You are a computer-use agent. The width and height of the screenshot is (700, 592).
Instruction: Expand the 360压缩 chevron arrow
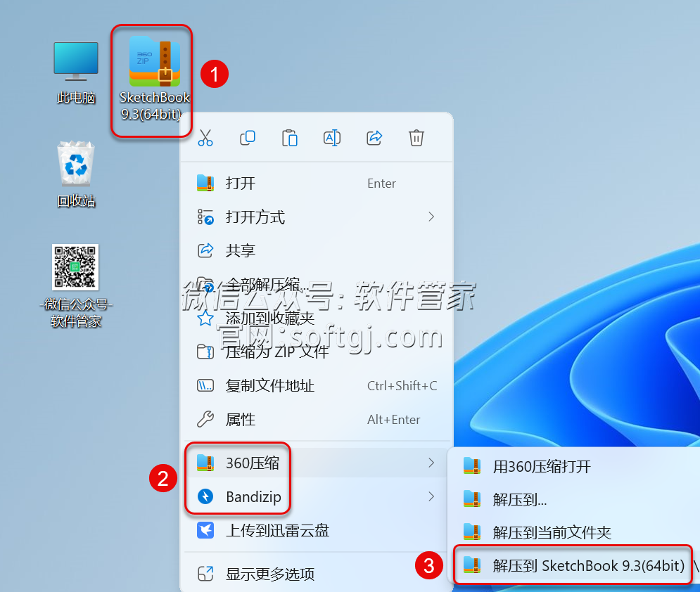[431, 463]
